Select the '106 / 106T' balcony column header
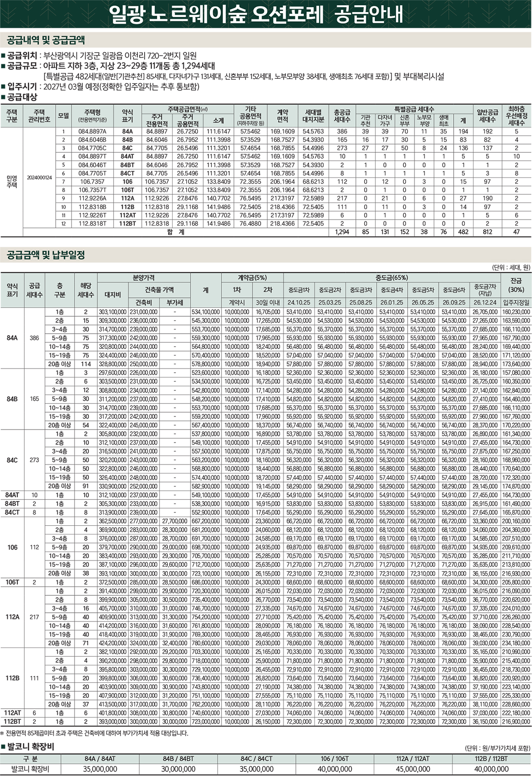 point(335,759)
